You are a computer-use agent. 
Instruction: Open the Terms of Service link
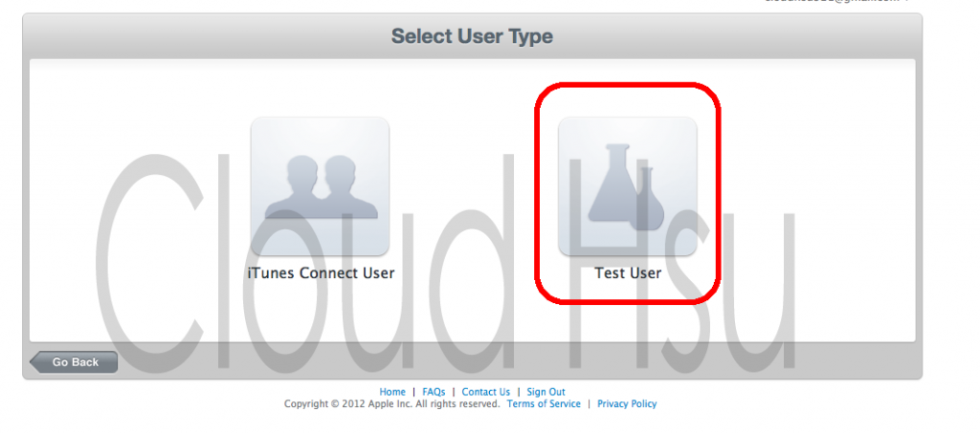click(544, 404)
